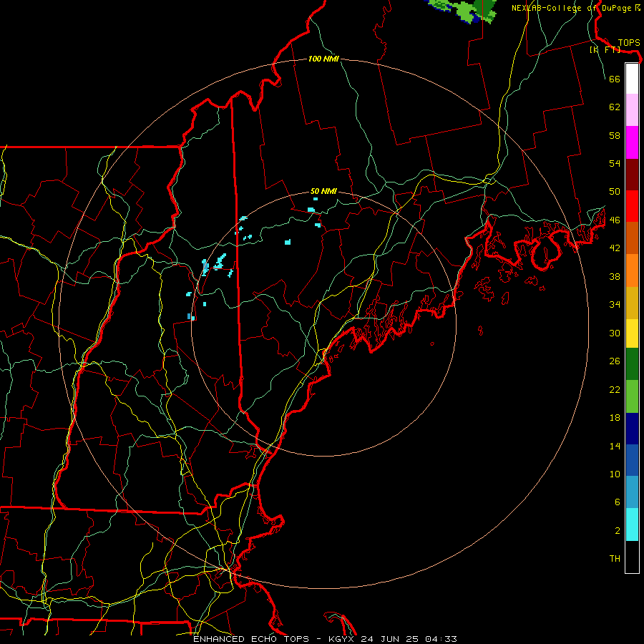Click the green echo cluster at the top edge

[464, 11]
